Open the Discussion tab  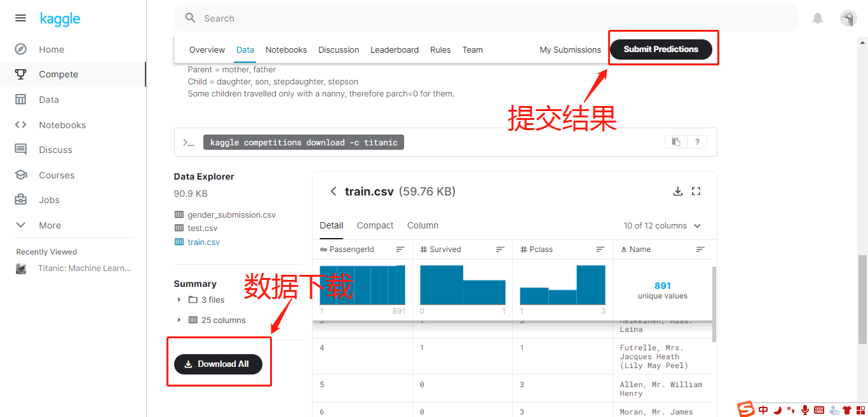[339, 50]
